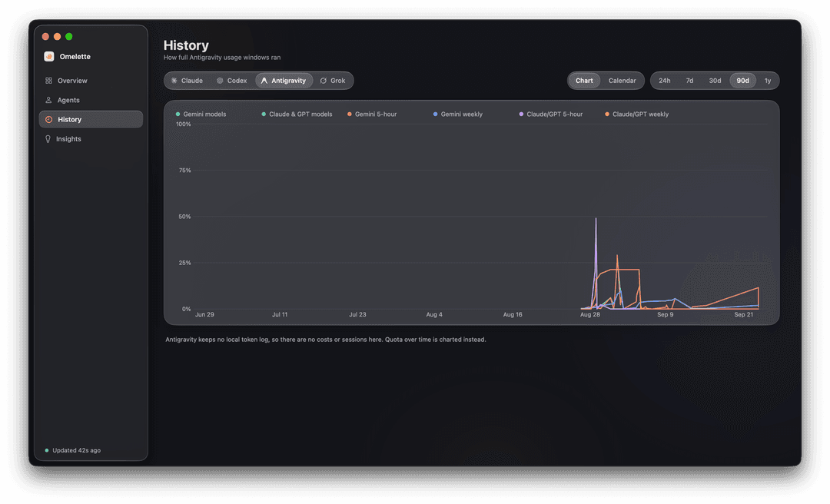830x504 pixels.
Task: Switch to the Grok provider tab
Action: tap(333, 81)
